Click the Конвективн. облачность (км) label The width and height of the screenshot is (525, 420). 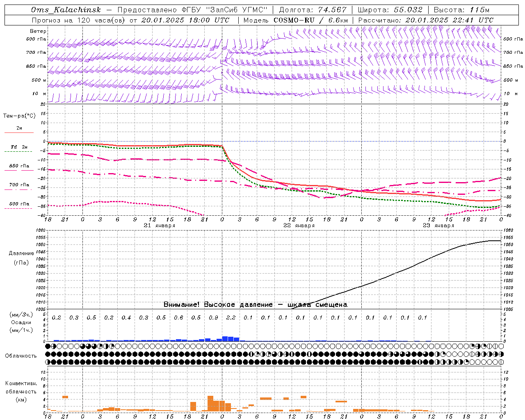(x=21, y=392)
